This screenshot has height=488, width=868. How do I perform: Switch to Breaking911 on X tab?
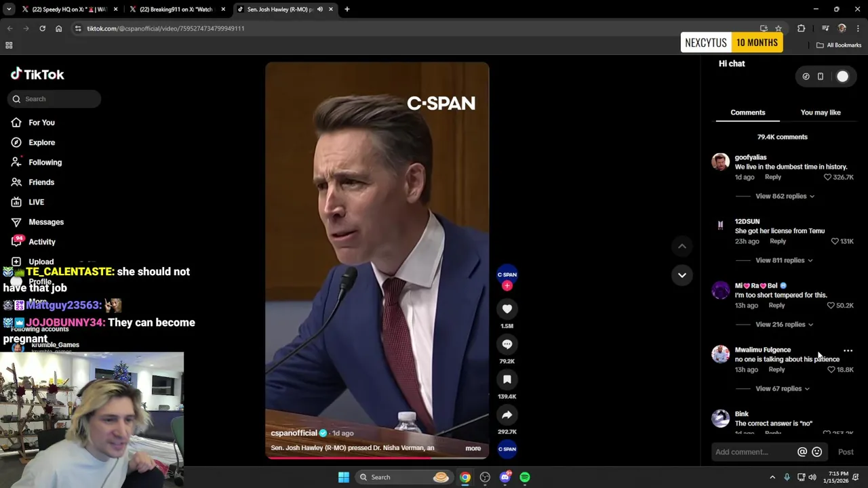coord(176,9)
